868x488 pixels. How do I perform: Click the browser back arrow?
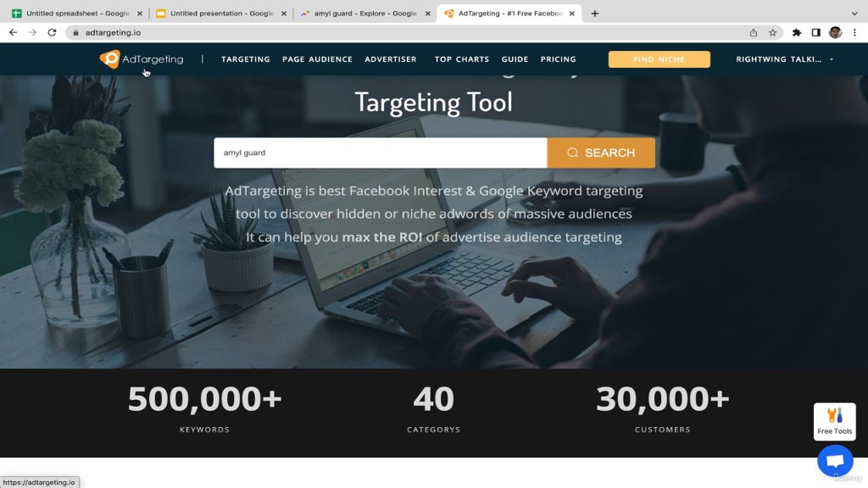point(14,33)
